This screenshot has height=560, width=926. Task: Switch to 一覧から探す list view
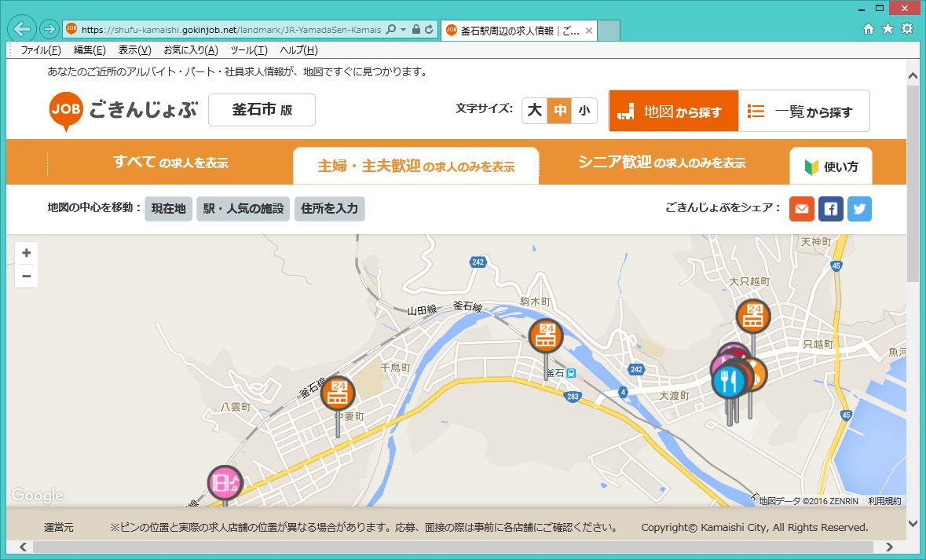coord(803,112)
